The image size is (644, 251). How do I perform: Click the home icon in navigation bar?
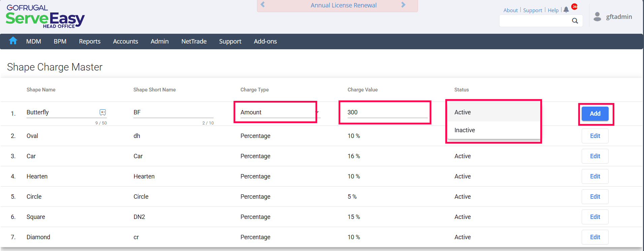pos(13,41)
